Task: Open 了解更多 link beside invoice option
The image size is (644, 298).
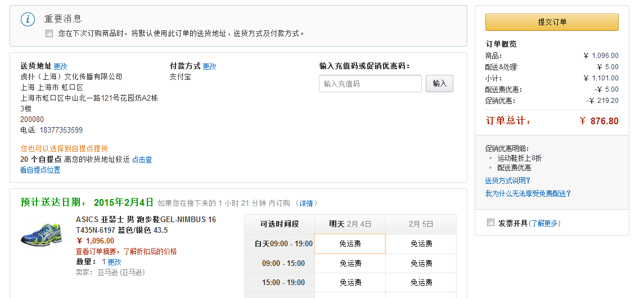Action: [544, 223]
